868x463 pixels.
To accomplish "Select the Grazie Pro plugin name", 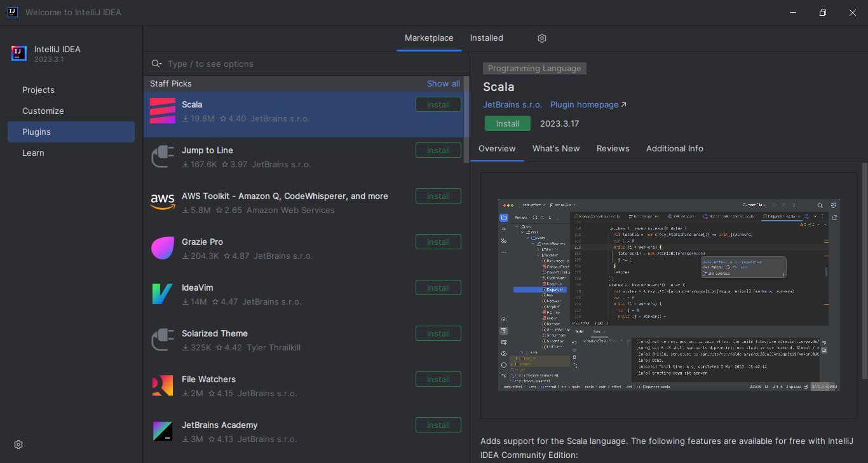I will click(x=202, y=242).
